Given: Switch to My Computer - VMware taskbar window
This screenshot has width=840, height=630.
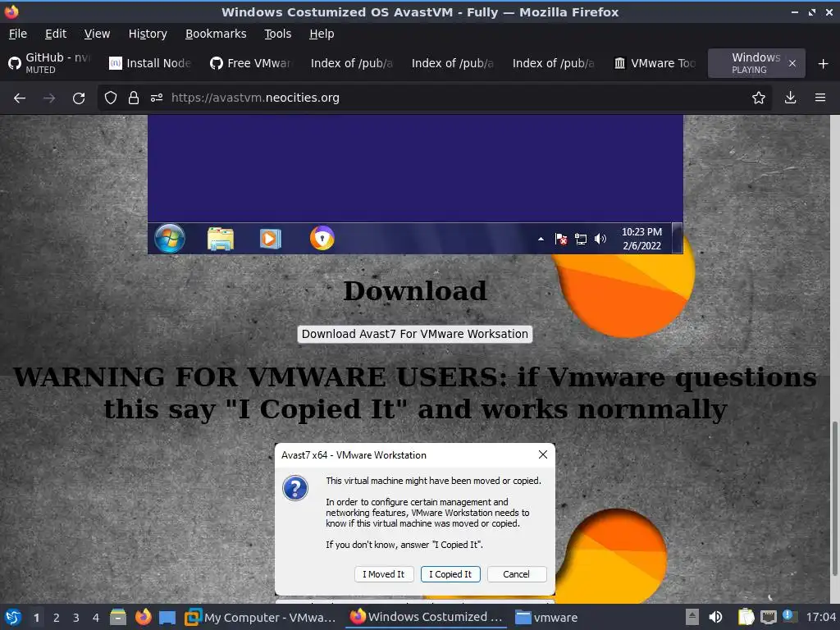Looking at the screenshot, I should pos(261,618).
